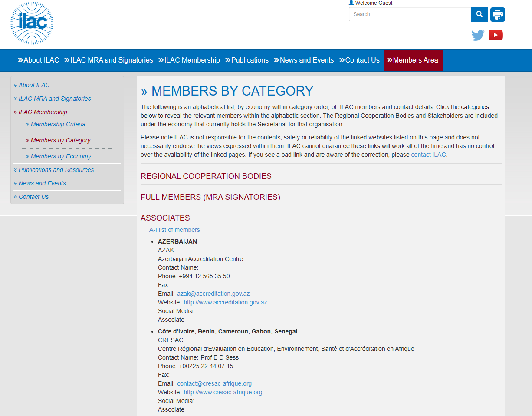Screen dimensions: 532x416
Task: Click the ILAC logo
Action: click(x=32, y=23)
